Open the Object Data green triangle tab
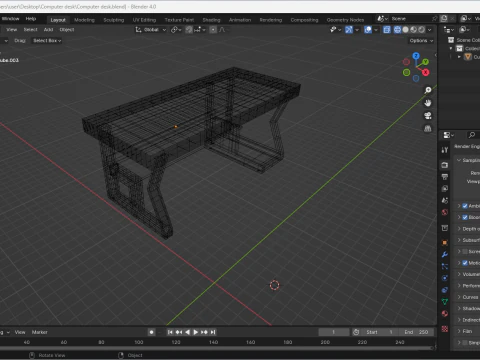The image size is (480, 360). [445, 302]
